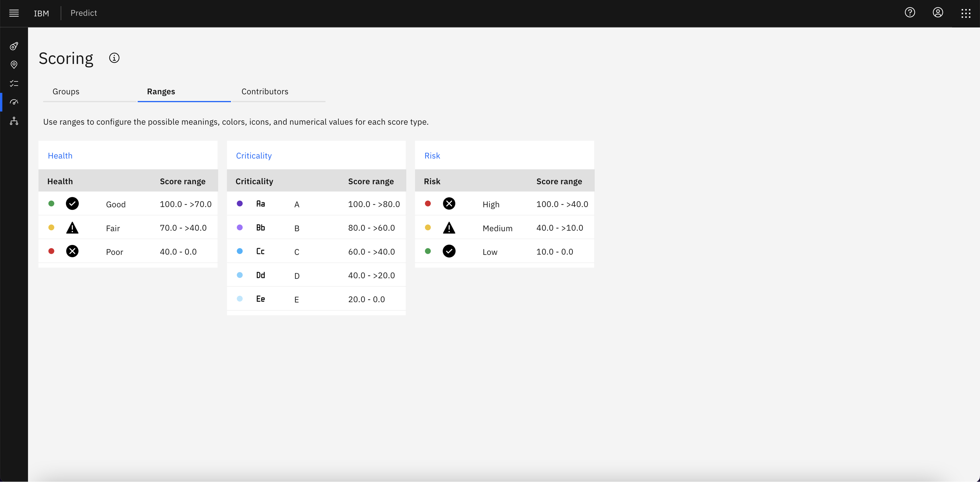Click the Poor health X icon
980x482 pixels.
click(73, 250)
